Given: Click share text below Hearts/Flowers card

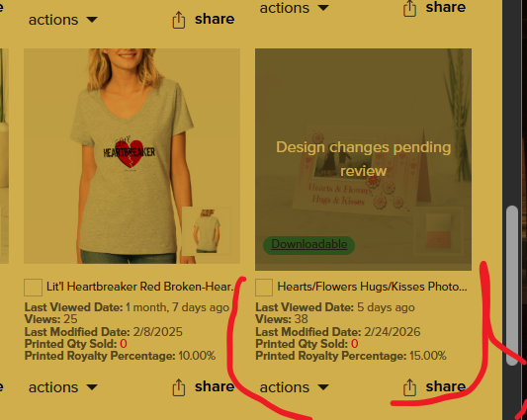Looking at the screenshot, I should pyautogui.click(x=446, y=386).
